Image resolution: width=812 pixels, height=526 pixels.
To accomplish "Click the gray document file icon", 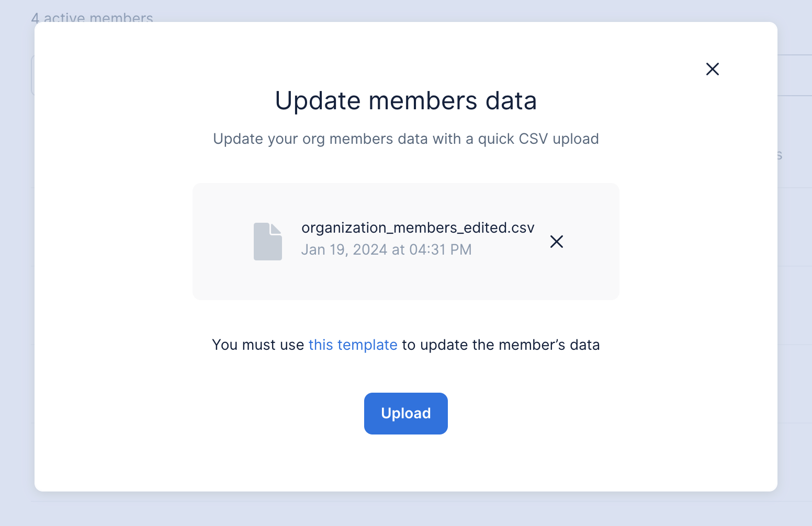I will coord(268,242).
